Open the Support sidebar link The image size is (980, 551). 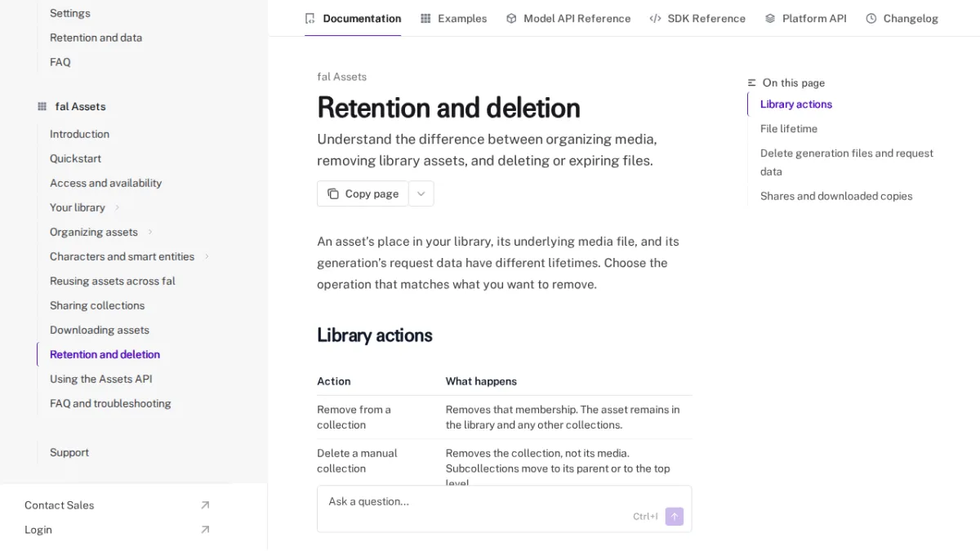pyautogui.click(x=69, y=452)
